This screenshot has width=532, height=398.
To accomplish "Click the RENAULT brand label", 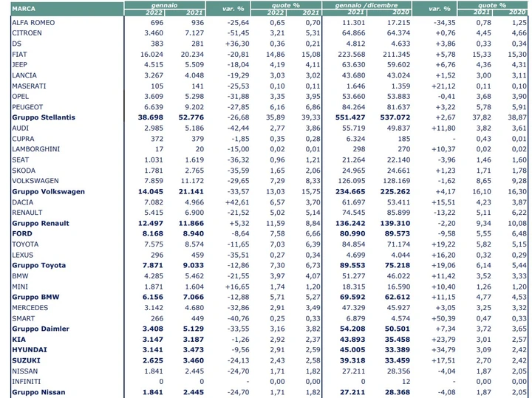I will [x=27, y=213].
